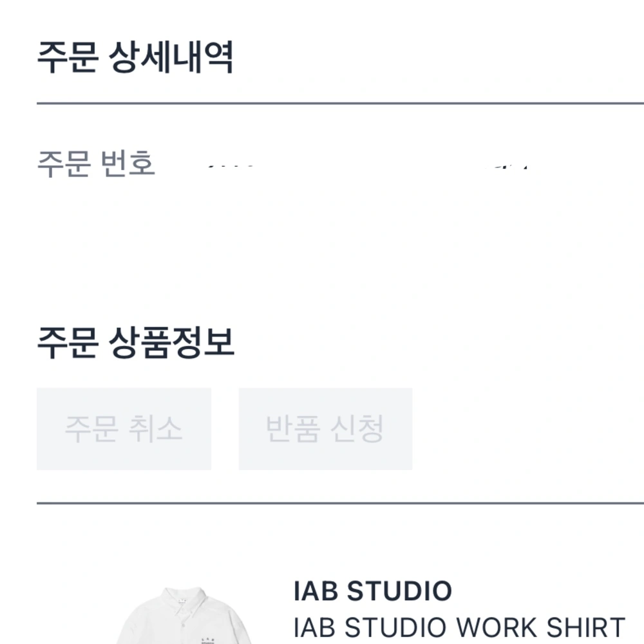The image size is (644, 644).
Task: Click the small logo print on the shirt
Action: pos(207,641)
